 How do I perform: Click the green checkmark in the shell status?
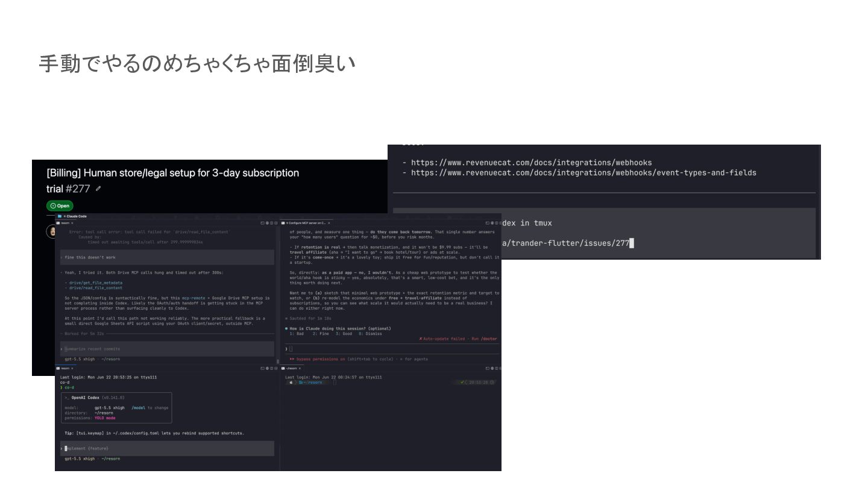point(462,383)
